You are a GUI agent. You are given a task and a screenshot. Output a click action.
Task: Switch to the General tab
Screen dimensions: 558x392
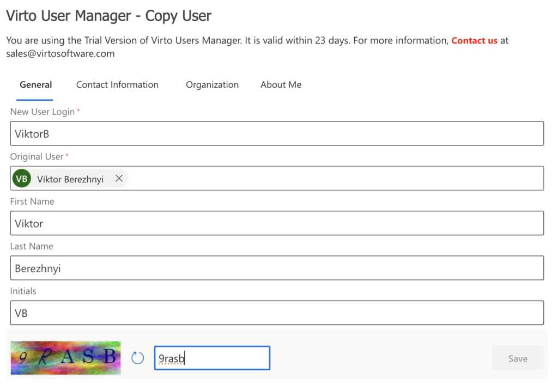pyautogui.click(x=35, y=84)
